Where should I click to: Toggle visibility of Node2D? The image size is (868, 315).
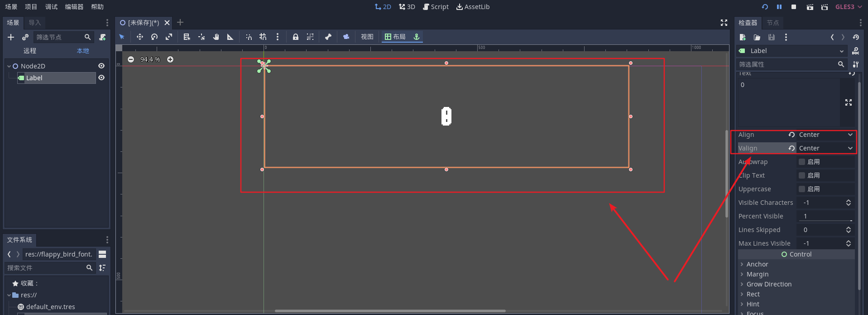click(x=101, y=66)
